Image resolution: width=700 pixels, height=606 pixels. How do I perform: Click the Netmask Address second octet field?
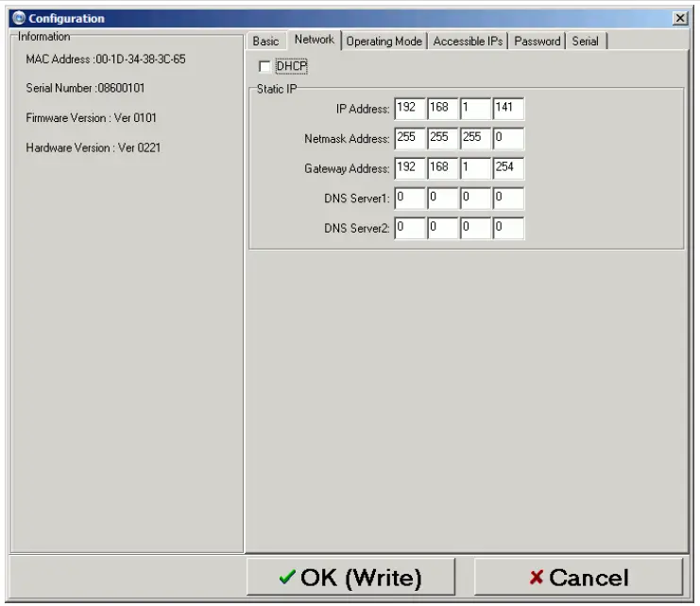[442, 139]
